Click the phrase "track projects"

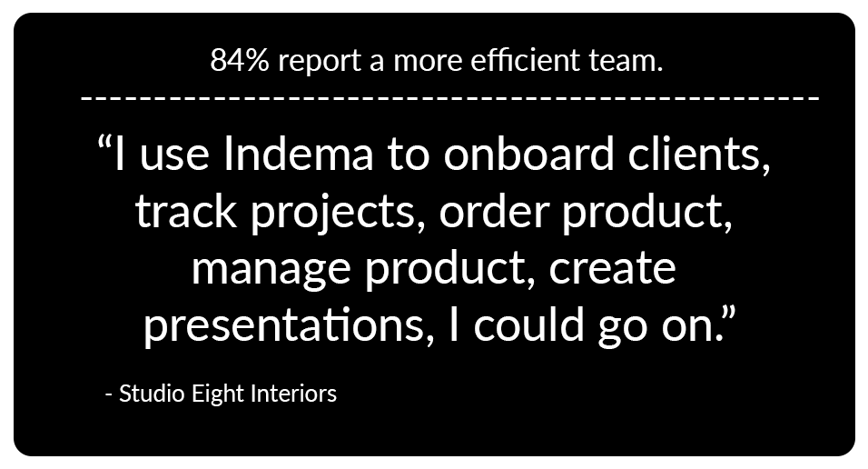pyautogui.click(x=273, y=213)
